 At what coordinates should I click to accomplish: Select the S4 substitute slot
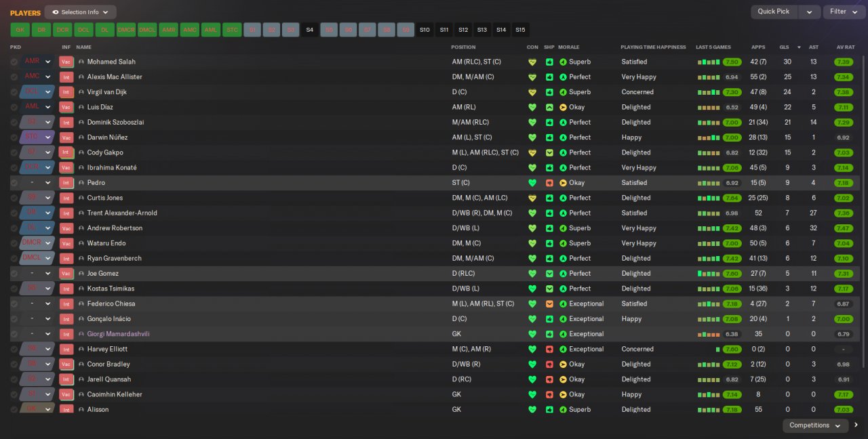[x=309, y=30]
